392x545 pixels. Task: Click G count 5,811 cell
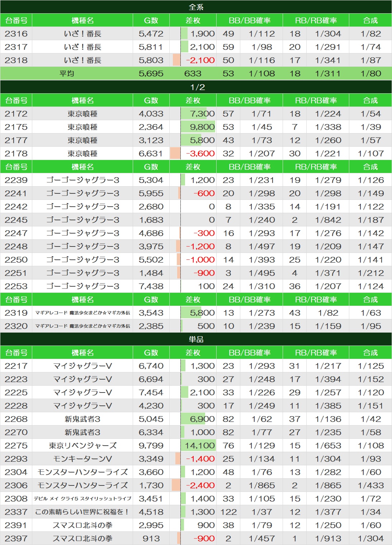pos(151,47)
